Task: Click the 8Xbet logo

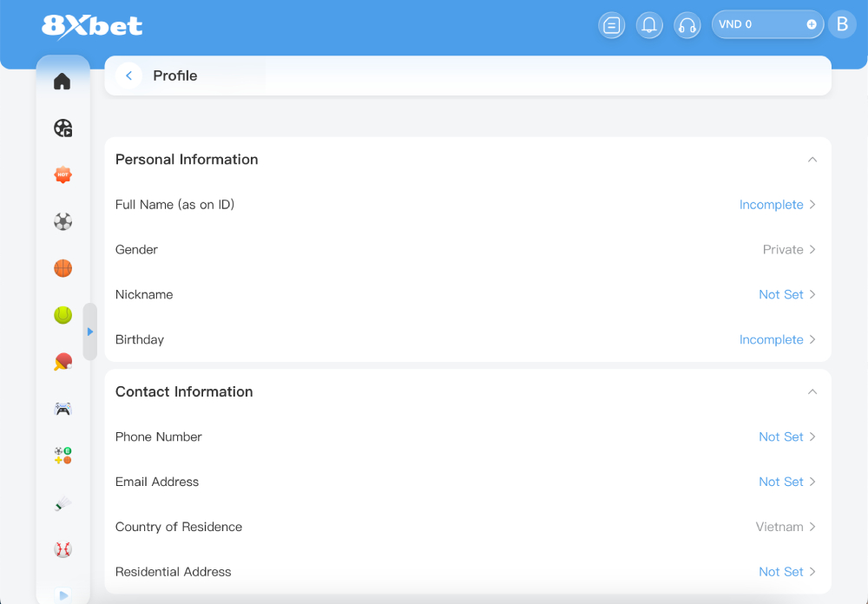Action: [x=92, y=26]
